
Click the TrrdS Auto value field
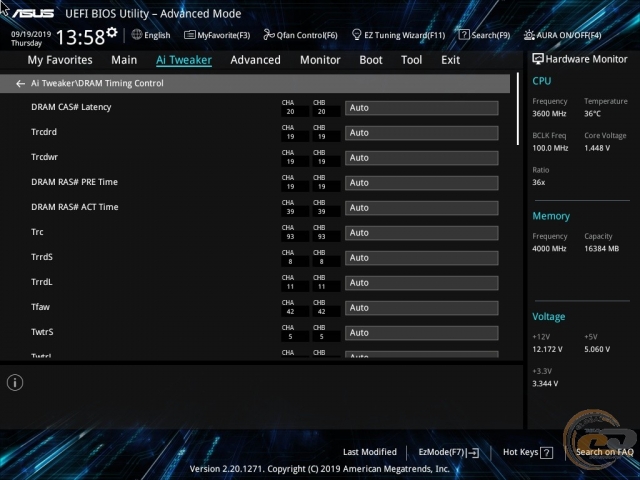[x=422, y=258]
